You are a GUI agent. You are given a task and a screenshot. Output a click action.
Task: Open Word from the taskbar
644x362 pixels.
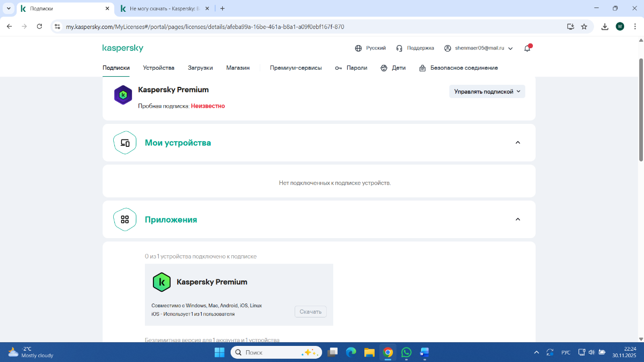click(x=425, y=352)
